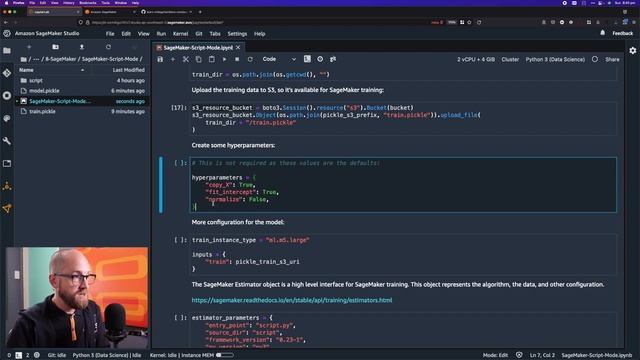Click the Feedback button
The width and height of the screenshot is (640, 360).
click(622, 33)
